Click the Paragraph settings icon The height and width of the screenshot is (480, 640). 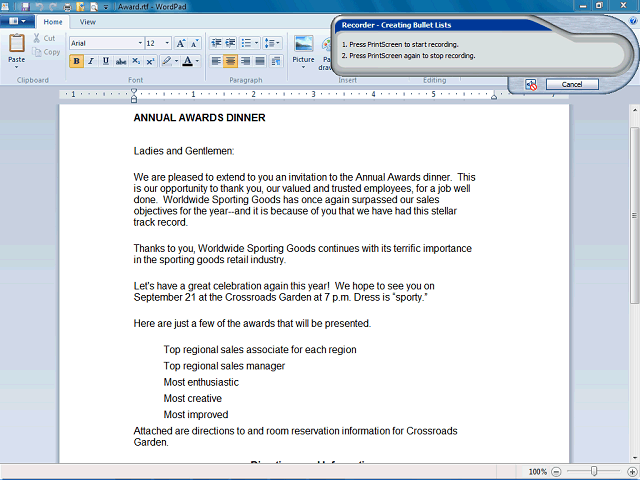pos(276,61)
